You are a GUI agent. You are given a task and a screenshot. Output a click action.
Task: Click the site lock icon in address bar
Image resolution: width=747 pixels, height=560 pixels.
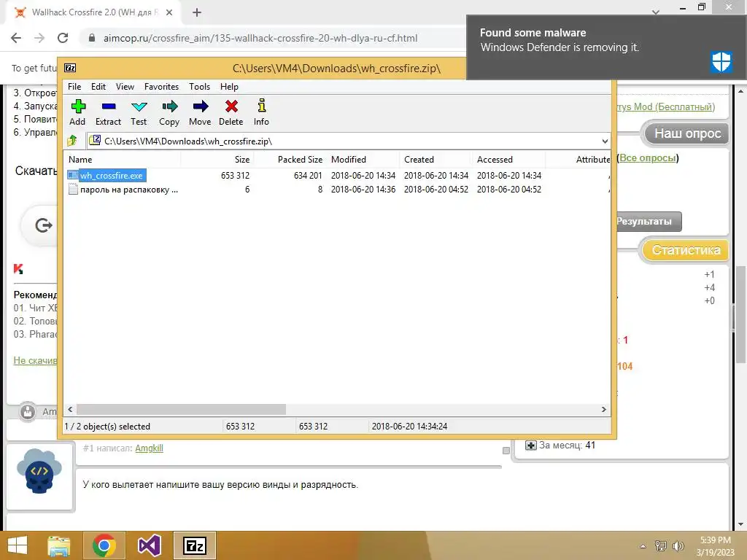click(92, 38)
